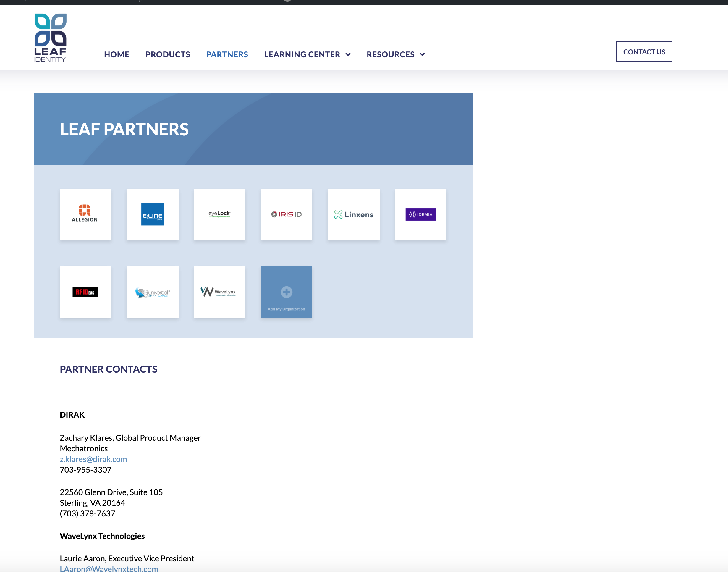Go to the Home menu item

click(x=117, y=54)
